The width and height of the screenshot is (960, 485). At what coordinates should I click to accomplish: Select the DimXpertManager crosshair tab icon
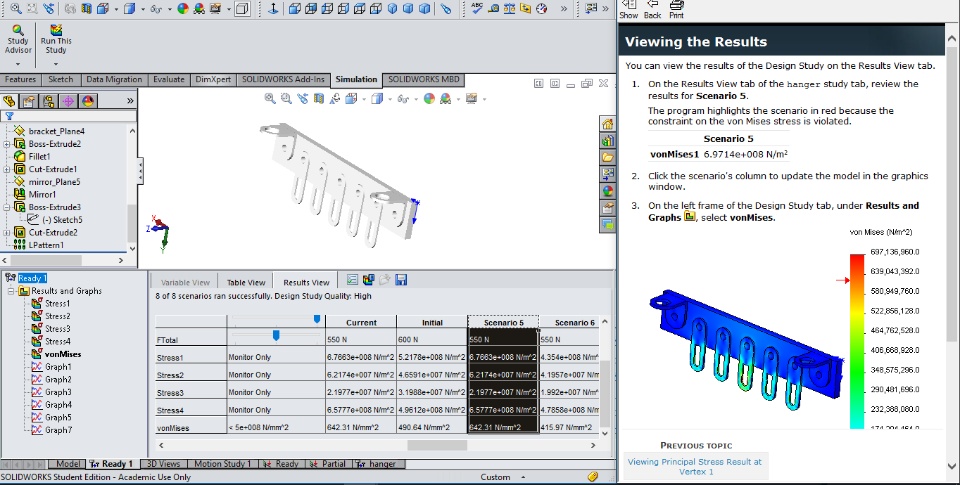pyautogui.click(x=68, y=101)
